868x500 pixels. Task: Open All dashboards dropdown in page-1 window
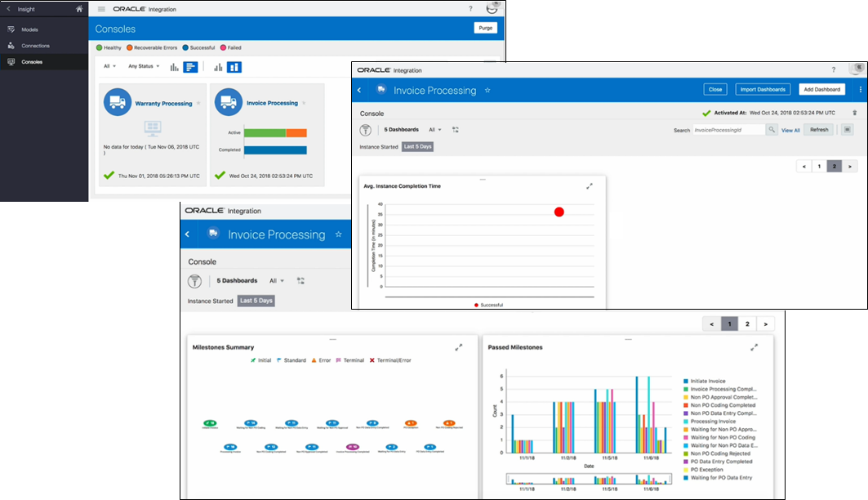[276, 281]
